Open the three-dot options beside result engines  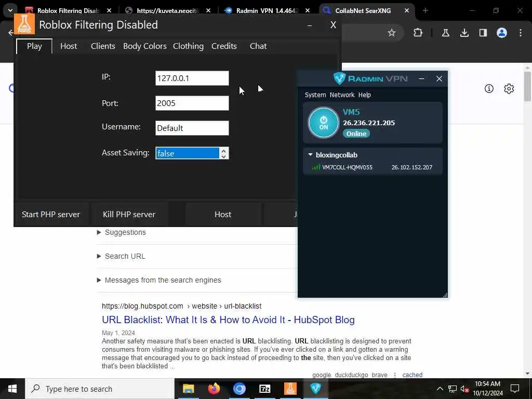395,375
